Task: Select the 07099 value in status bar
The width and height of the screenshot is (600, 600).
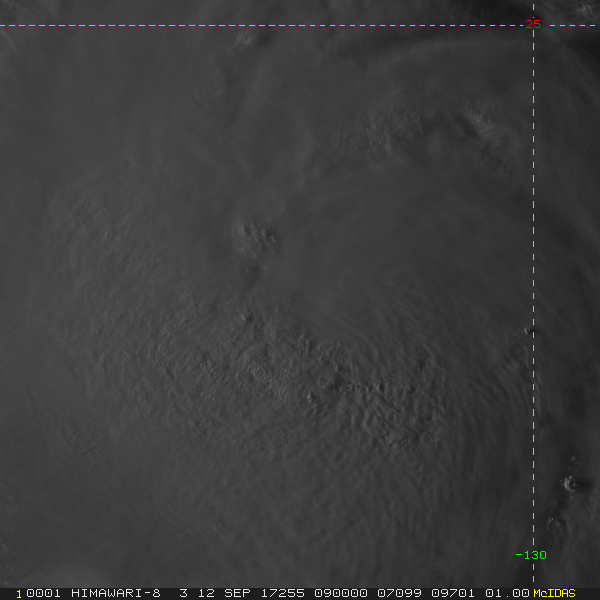Action: tap(399, 593)
